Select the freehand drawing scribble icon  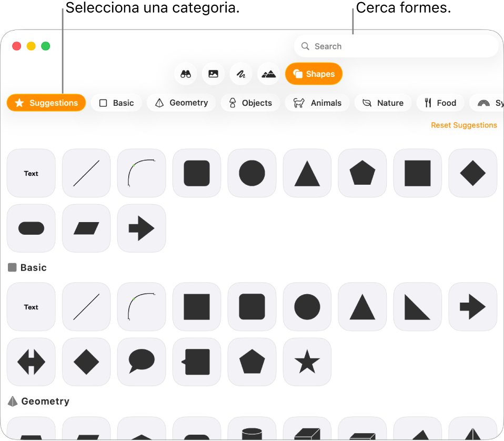pyautogui.click(x=241, y=74)
